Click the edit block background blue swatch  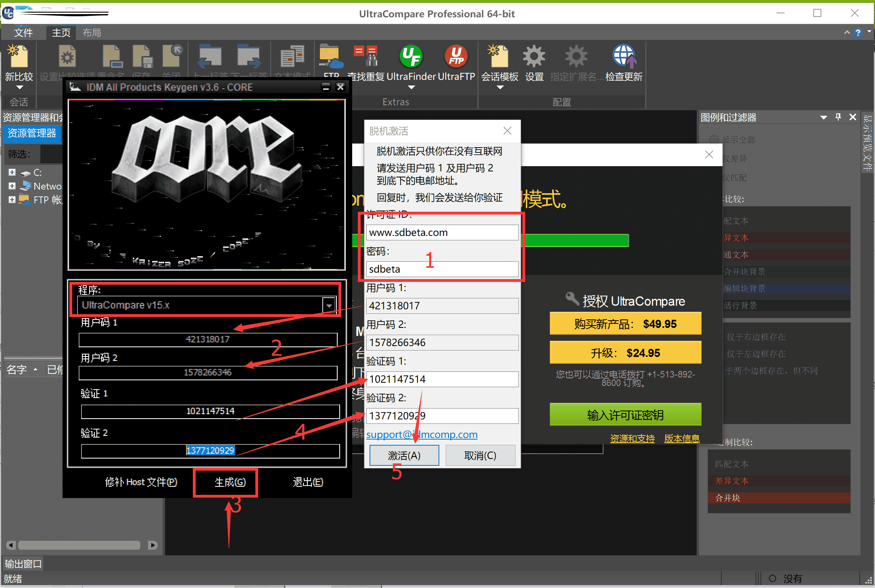[787, 288]
